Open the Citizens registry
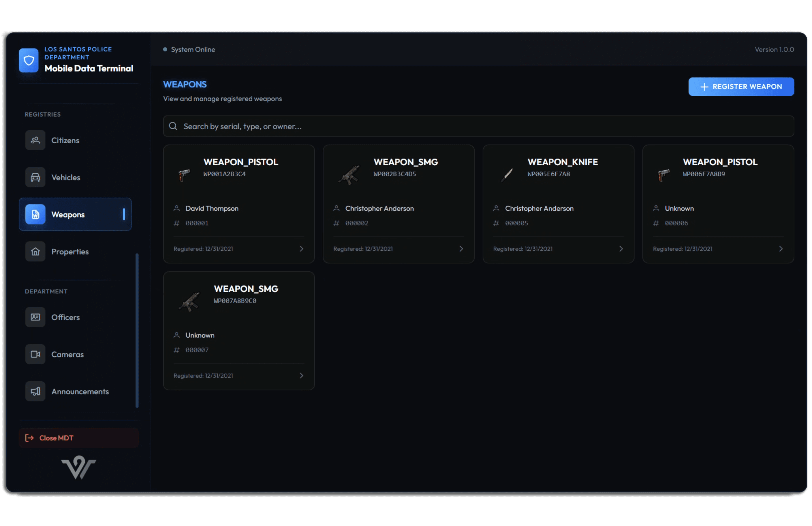The height and width of the screenshot is (526, 812). point(75,140)
